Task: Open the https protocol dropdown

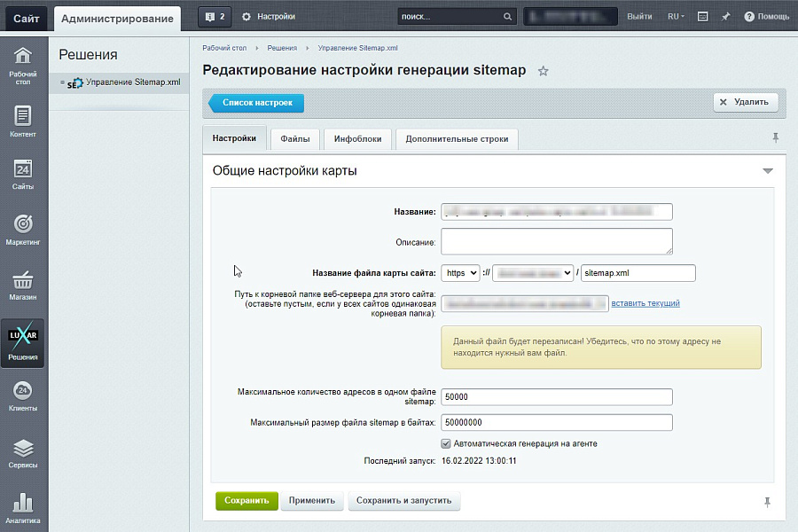Action: [x=462, y=272]
